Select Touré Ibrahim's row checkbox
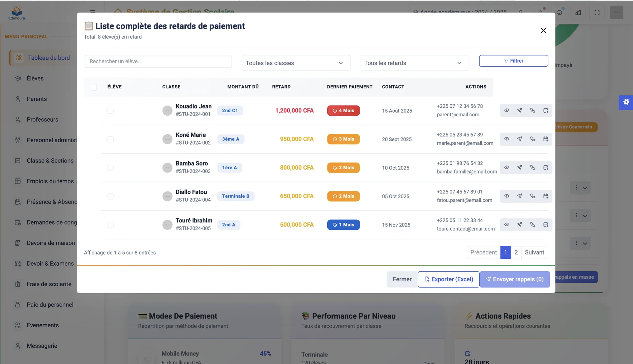This screenshot has width=633, height=364. click(111, 224)
